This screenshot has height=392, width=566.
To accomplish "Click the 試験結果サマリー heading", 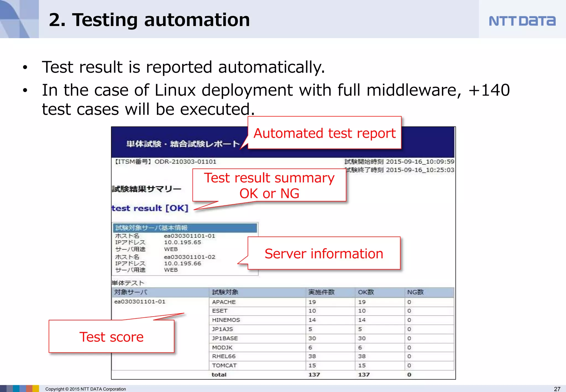I will 146,189.
